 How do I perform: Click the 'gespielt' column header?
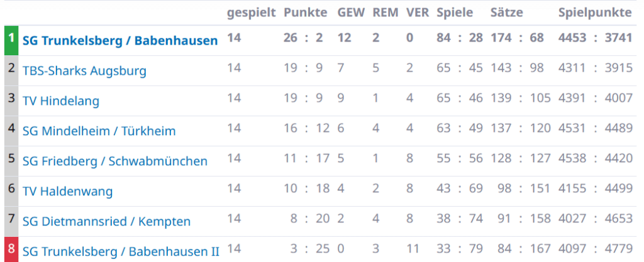251,13
